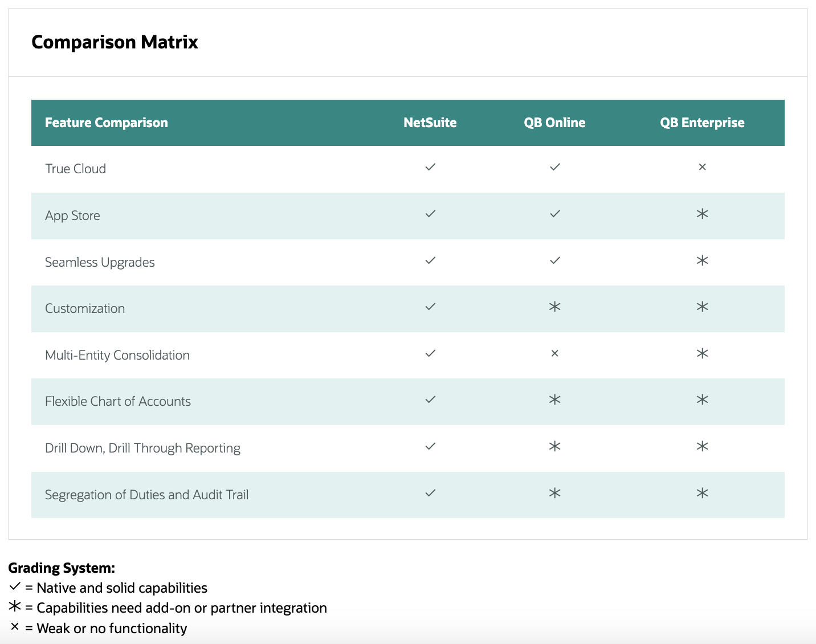Click the Feature Comparison column header

(x=107, y=123)
